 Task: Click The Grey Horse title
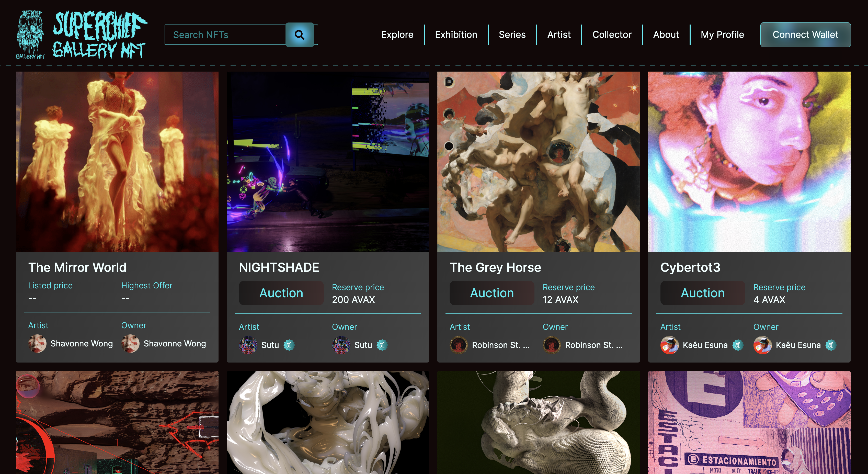(x=495, y=267)
